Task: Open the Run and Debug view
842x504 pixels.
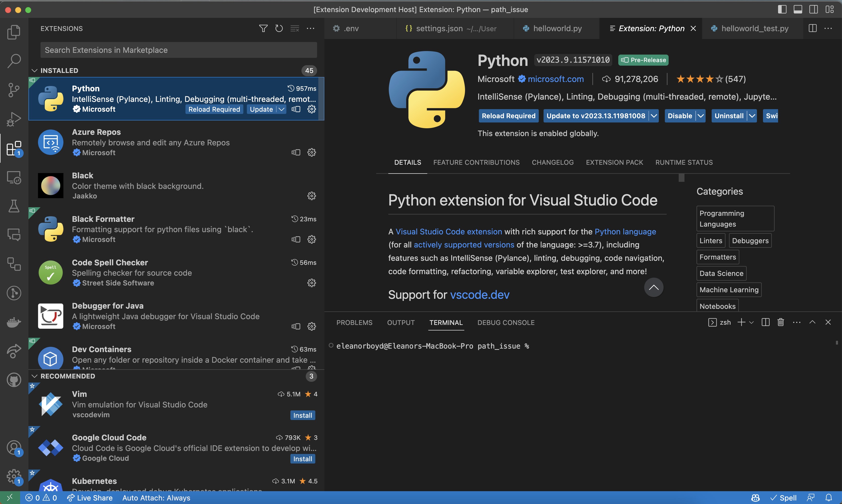Action: pyautogui.click(x=14, y=119)
